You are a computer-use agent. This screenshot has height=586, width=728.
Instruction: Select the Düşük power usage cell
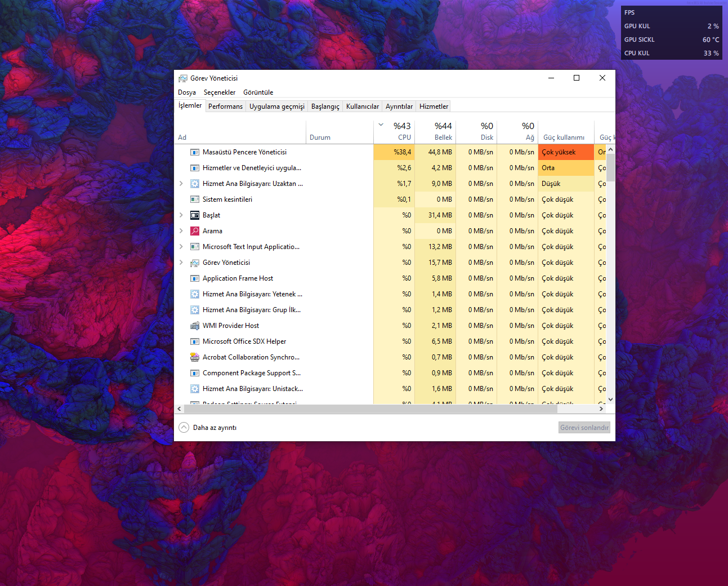tap(566, 184)
